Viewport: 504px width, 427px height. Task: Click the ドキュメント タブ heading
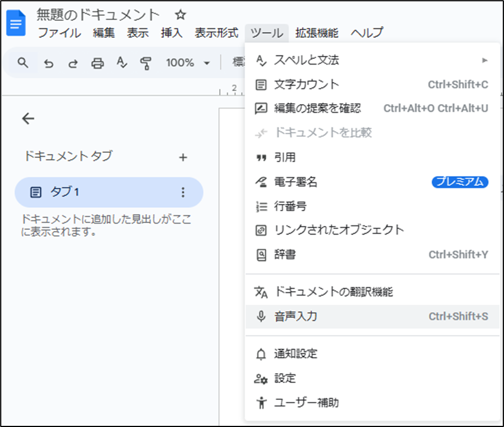click(x=68, y=156)
